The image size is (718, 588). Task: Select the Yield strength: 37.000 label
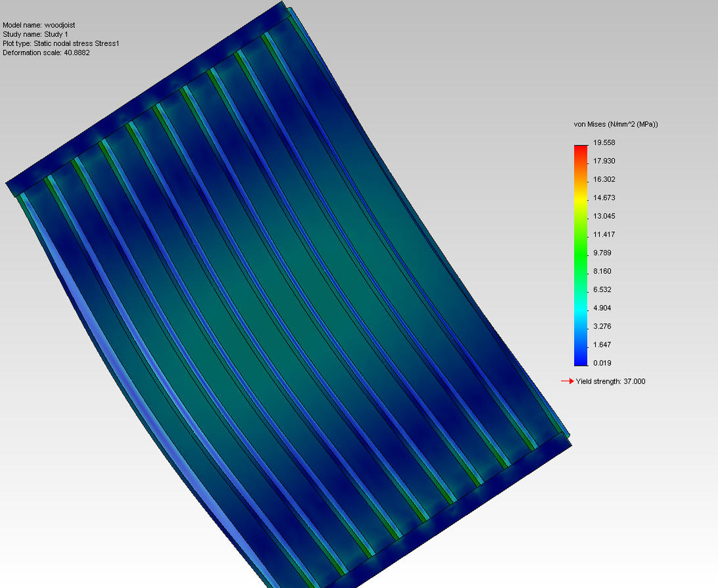(x=610, y=381)
